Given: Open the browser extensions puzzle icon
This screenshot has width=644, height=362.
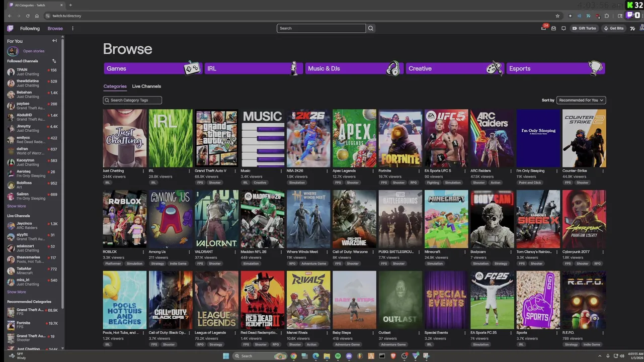Looking at the screenshot, I should (x=607, y=16).
